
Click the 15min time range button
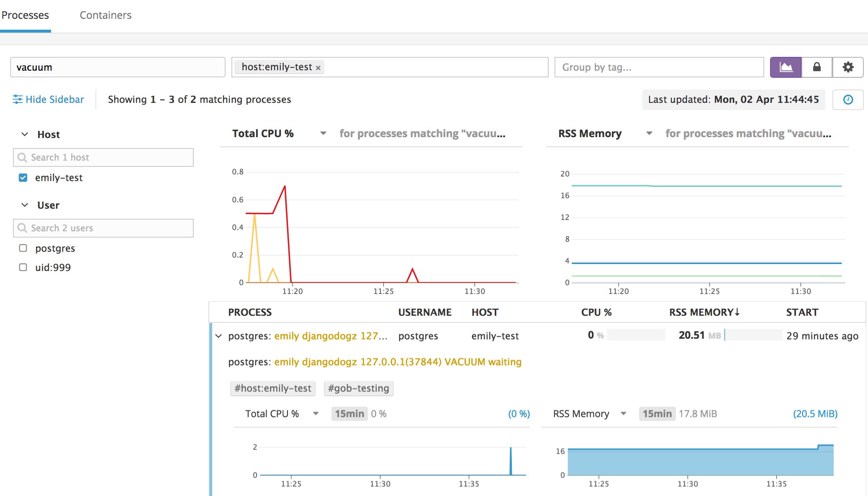coord(349,414)
